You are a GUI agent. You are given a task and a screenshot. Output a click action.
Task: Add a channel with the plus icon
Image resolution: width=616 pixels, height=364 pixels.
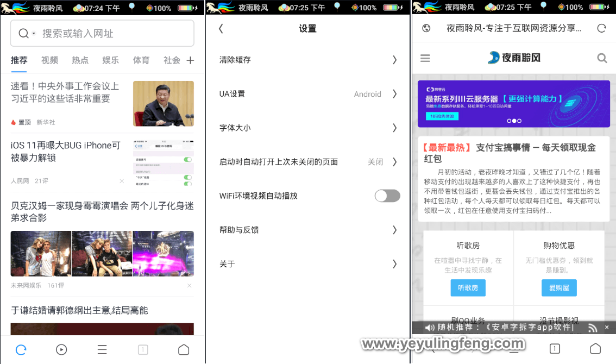pos(190,60)
